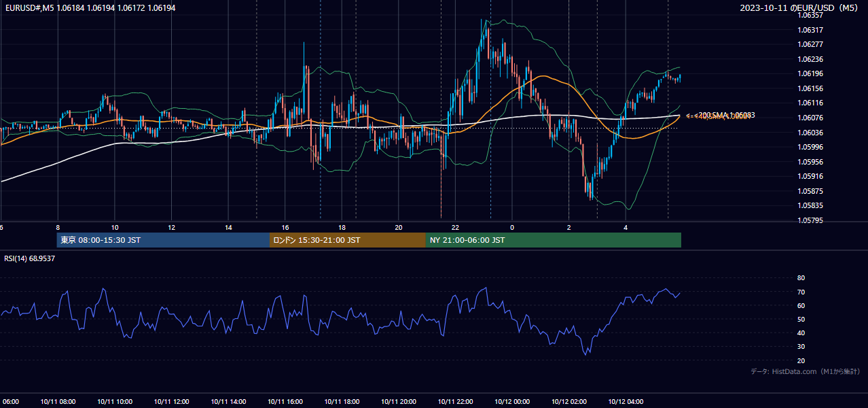868x408 pixels.
Task: Click the 1.06236 price axis label
Action: 810,59
